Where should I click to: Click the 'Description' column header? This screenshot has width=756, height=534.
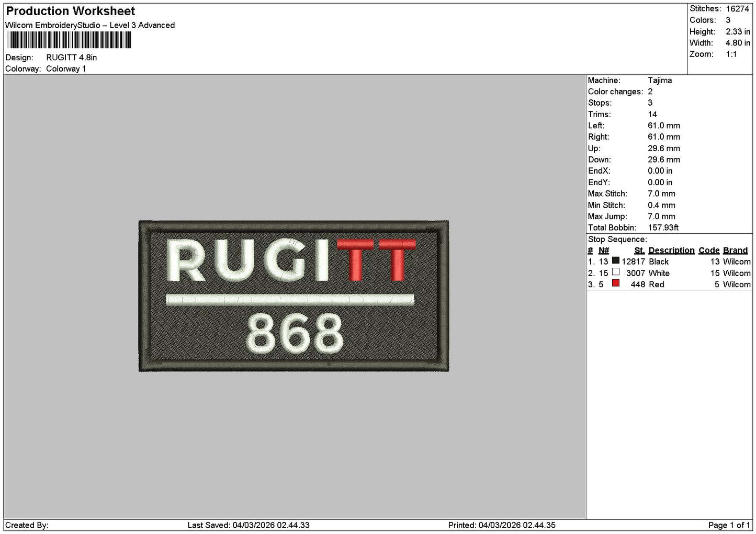(671, 251)
